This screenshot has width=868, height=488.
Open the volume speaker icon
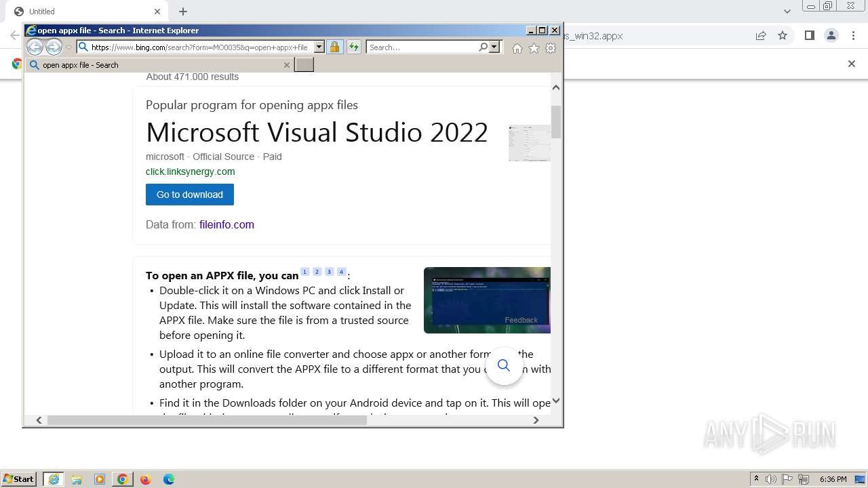click(771, 479)
